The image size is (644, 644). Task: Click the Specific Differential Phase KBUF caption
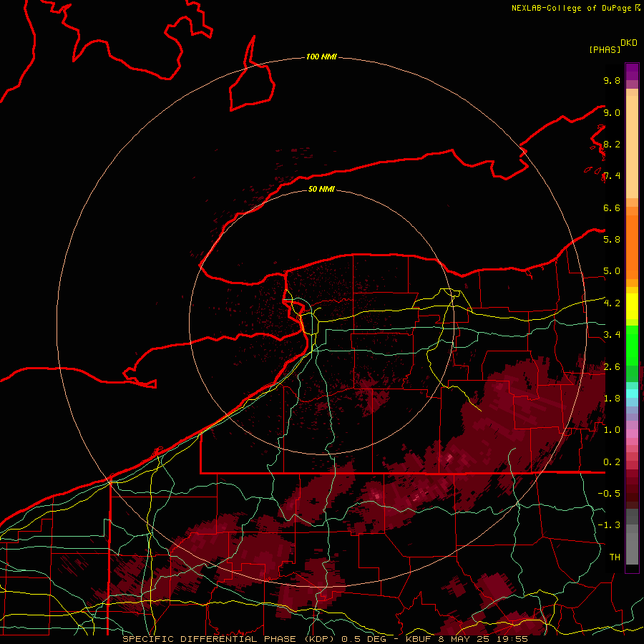[326, 639]
